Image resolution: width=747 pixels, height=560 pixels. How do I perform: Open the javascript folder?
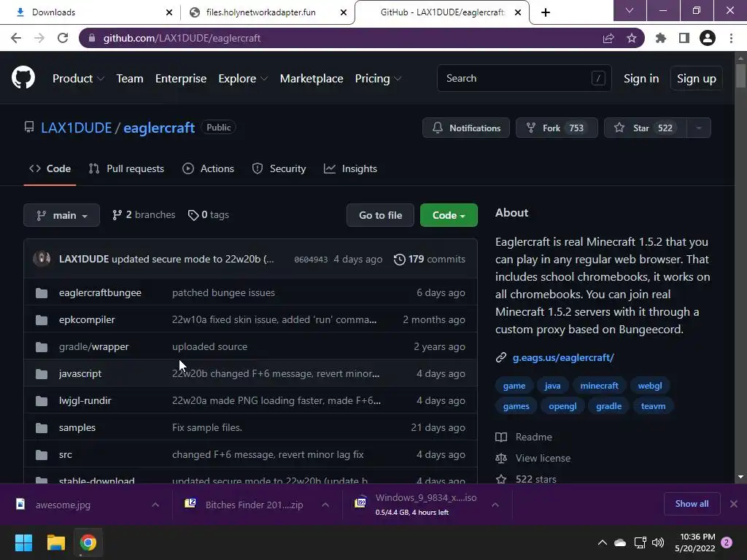pyautogui.click(x=80, y=374)
